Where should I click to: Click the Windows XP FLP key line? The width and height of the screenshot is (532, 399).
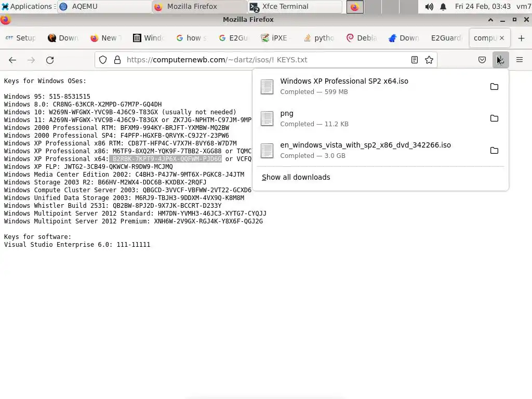tap(88, 167)
